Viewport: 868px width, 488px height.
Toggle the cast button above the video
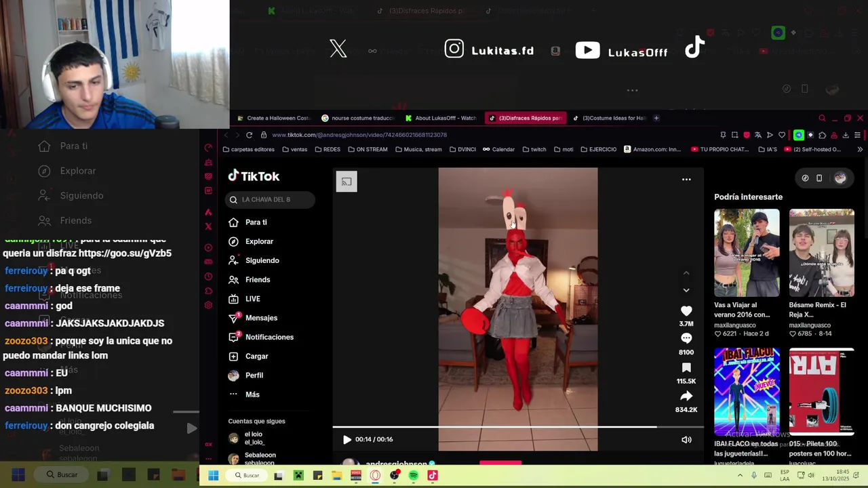[347, 182]
